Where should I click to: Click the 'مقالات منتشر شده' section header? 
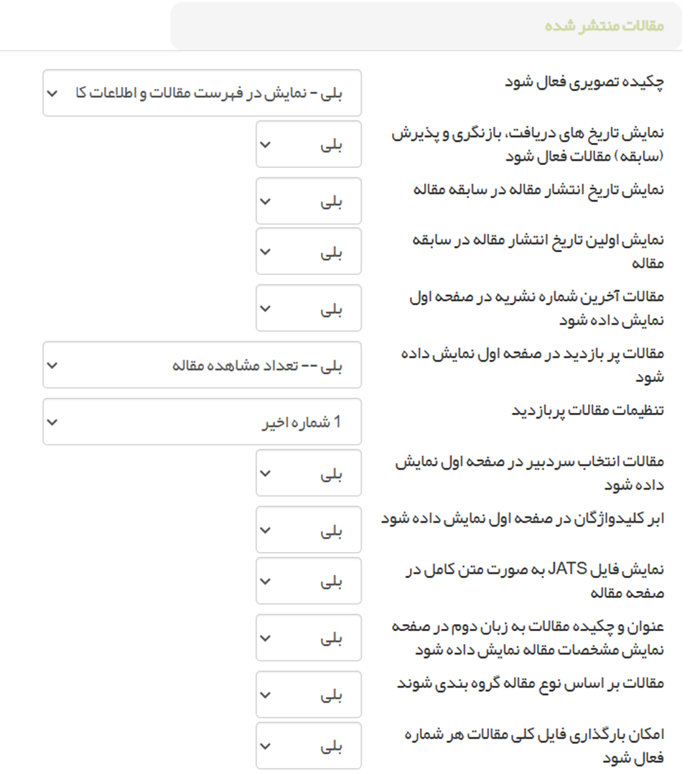click(604, 26)
